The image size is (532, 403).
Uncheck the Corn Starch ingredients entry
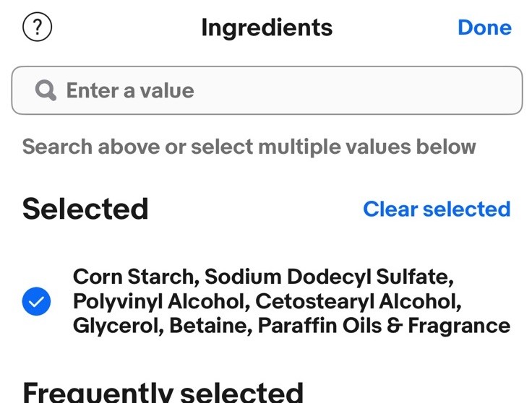tap(266, 301)
